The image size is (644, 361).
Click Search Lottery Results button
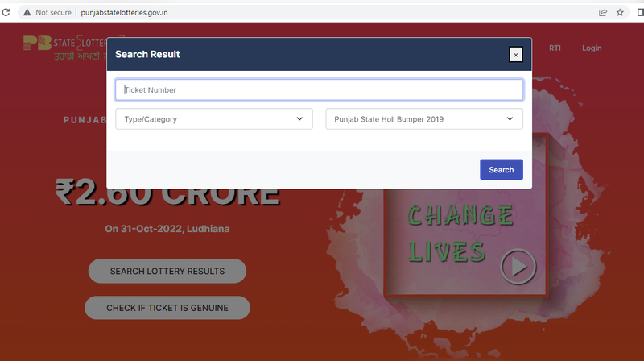pyautogui.click(x=167, y=271)
